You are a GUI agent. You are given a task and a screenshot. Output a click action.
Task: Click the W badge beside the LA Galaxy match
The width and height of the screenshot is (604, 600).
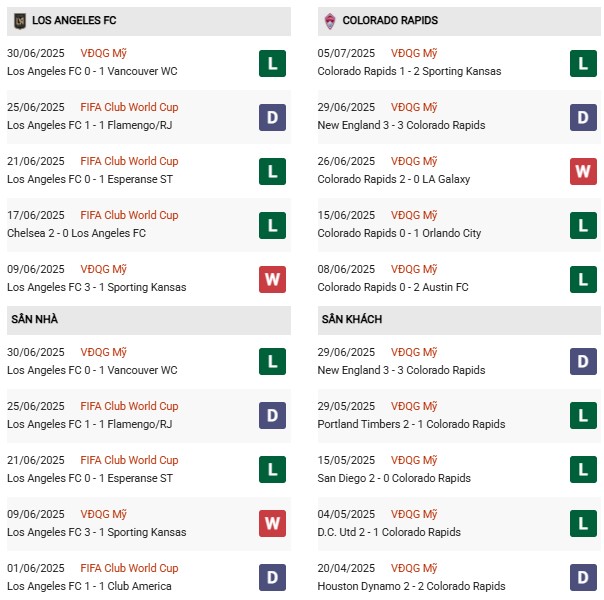point(583,171)
